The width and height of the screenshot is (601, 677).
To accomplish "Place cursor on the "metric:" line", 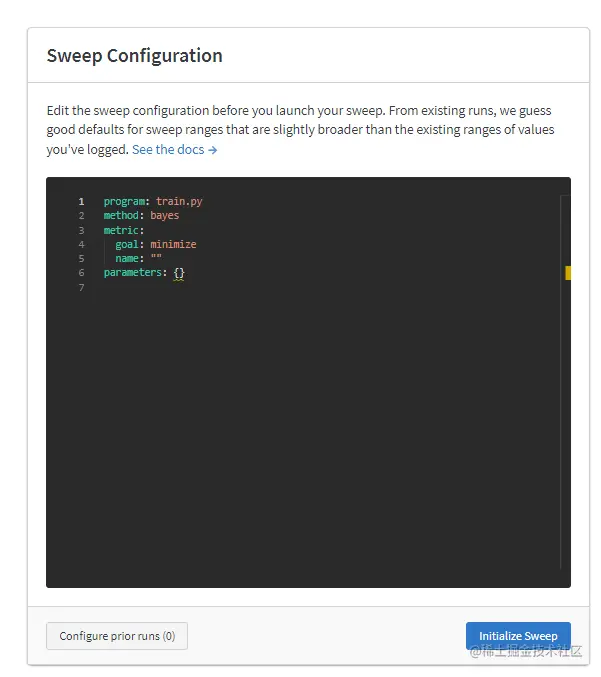I will [x=124, y=230].
